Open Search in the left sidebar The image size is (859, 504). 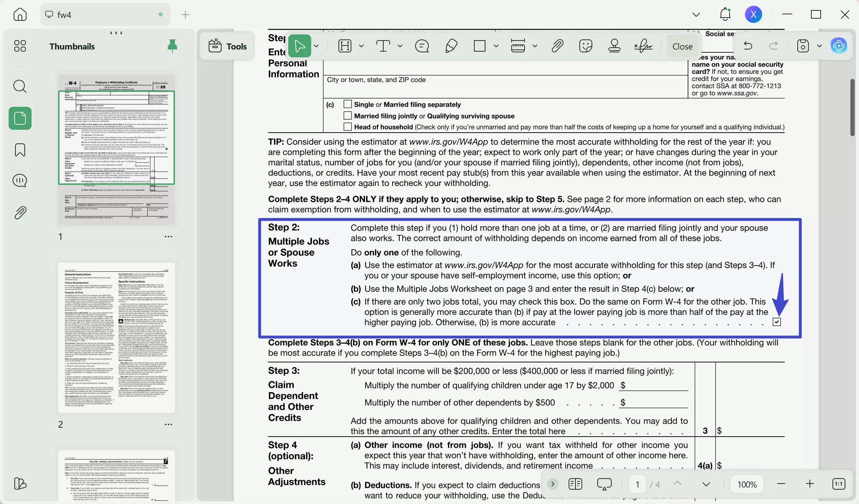point(20,86)
